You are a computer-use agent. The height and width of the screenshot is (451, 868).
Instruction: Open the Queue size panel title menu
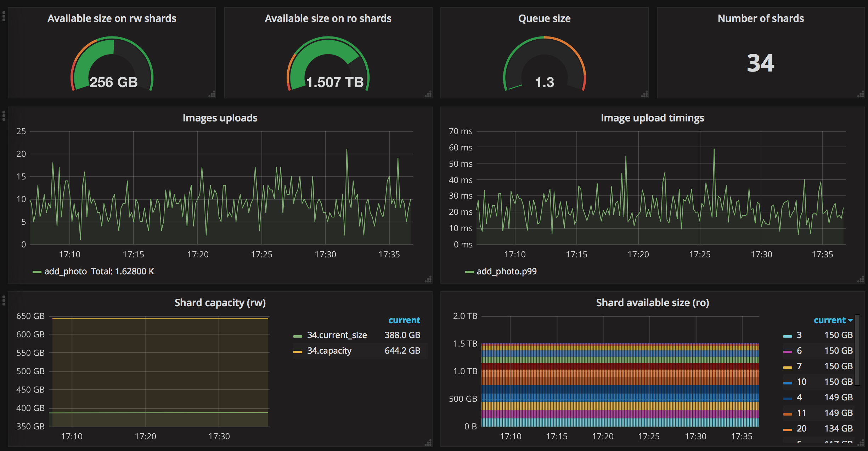545,18
